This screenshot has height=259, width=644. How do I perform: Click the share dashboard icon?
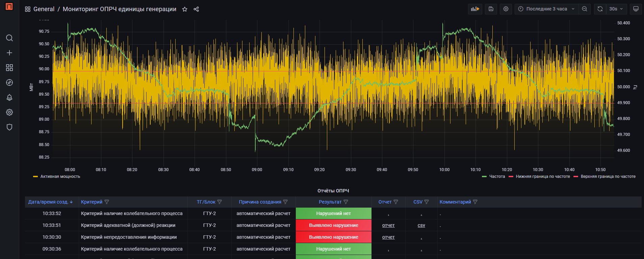tap(196, 9)
